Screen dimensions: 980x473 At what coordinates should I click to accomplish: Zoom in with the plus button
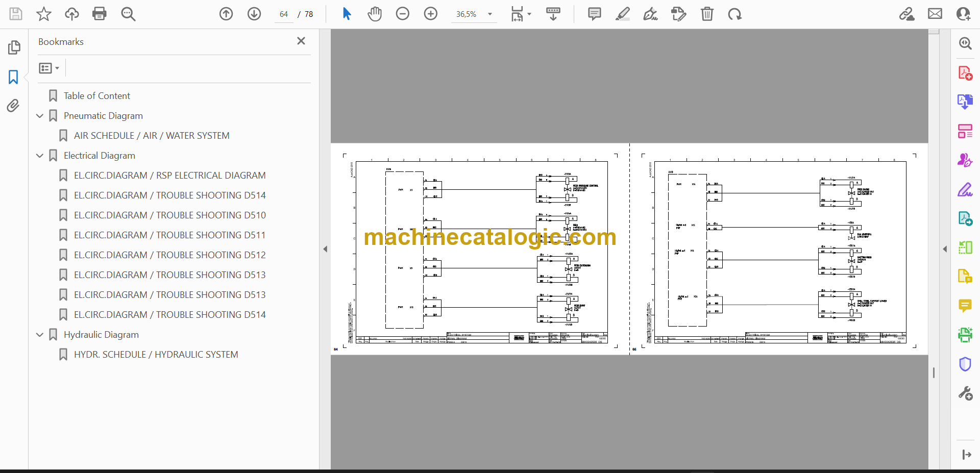point(431,14)
